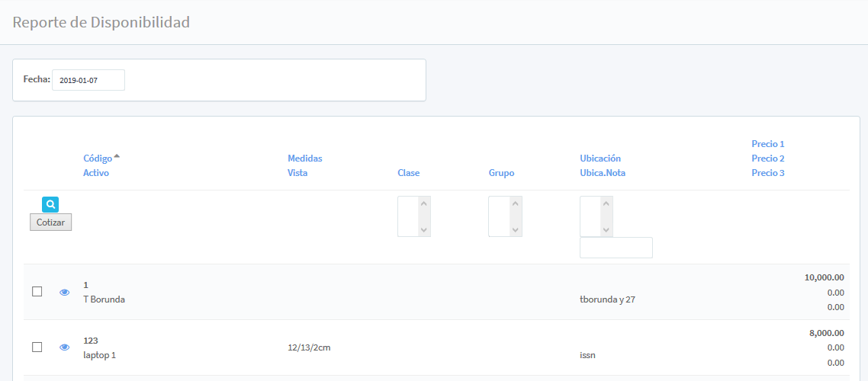Click the Fecha date input field
Image resolution: width=868 pixels, height=381 pixels.
[x=88, y=80]
